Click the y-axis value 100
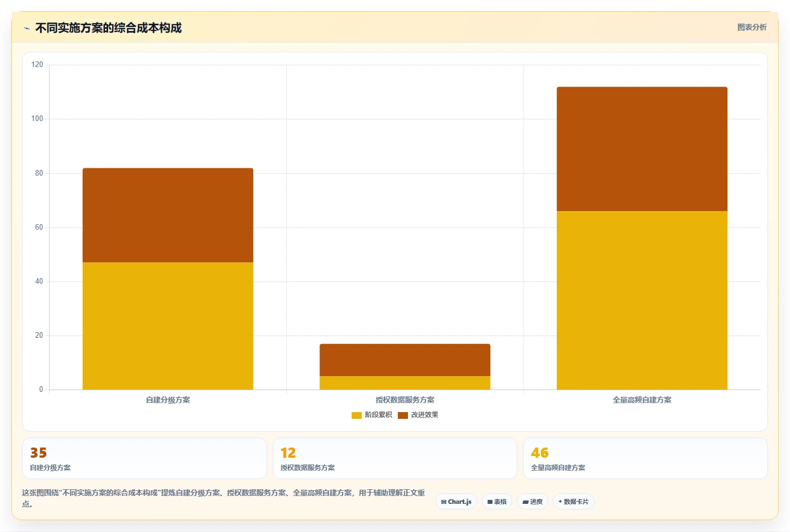 [37, 119]
